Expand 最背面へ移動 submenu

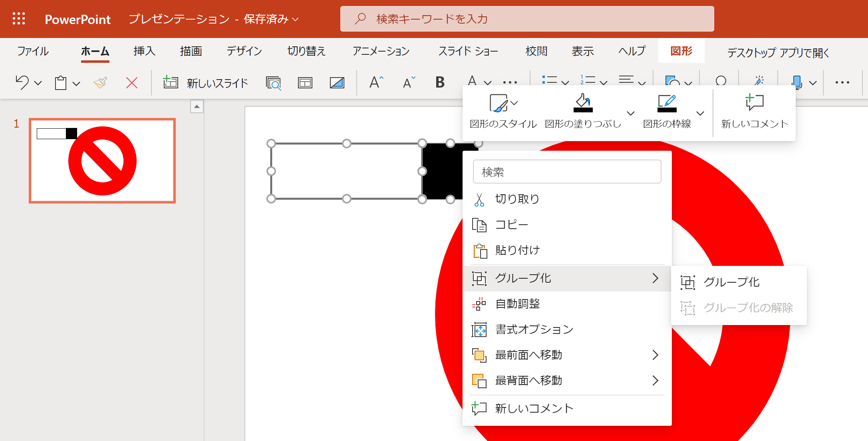point(567,381)
